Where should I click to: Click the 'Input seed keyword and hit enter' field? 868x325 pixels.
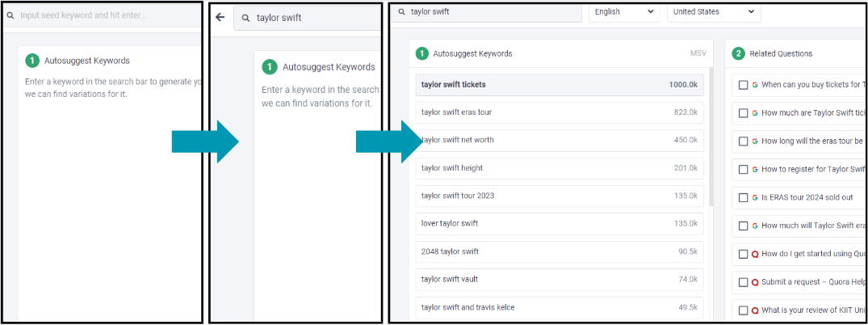click(105, 15)
